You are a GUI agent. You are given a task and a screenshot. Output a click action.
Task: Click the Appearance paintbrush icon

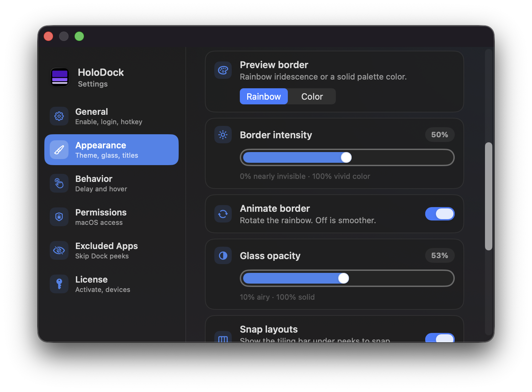pyautogui.click(x=59, y=150)
